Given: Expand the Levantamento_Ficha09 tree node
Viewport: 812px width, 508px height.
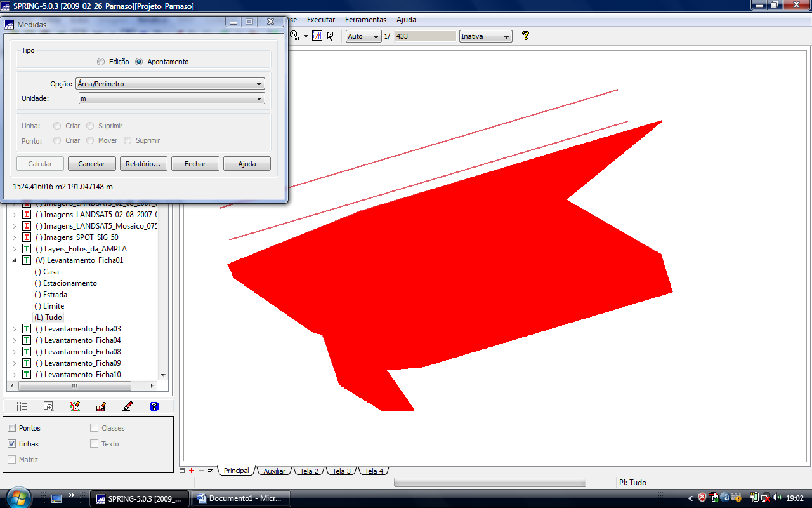Looking at the screenshot, I should 15,363.
